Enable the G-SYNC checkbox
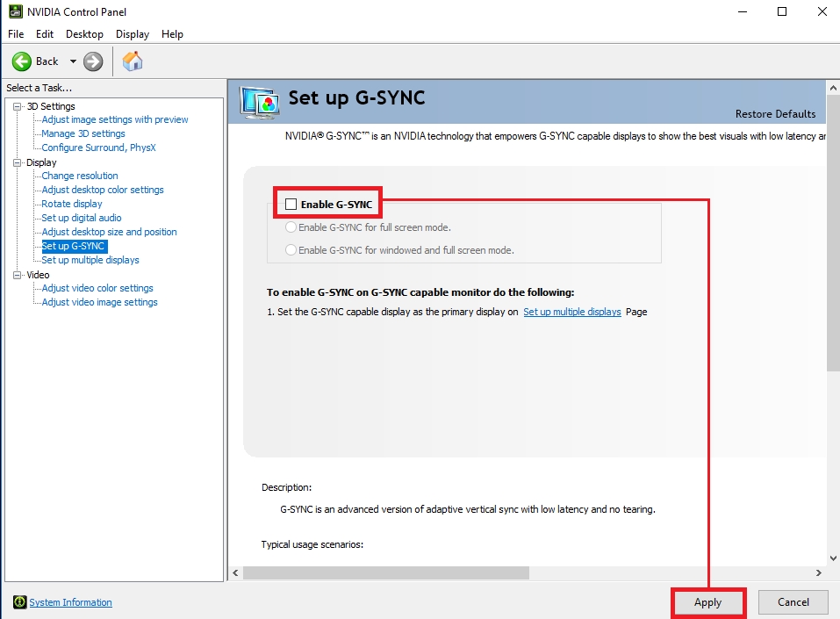 click(291, 205)
